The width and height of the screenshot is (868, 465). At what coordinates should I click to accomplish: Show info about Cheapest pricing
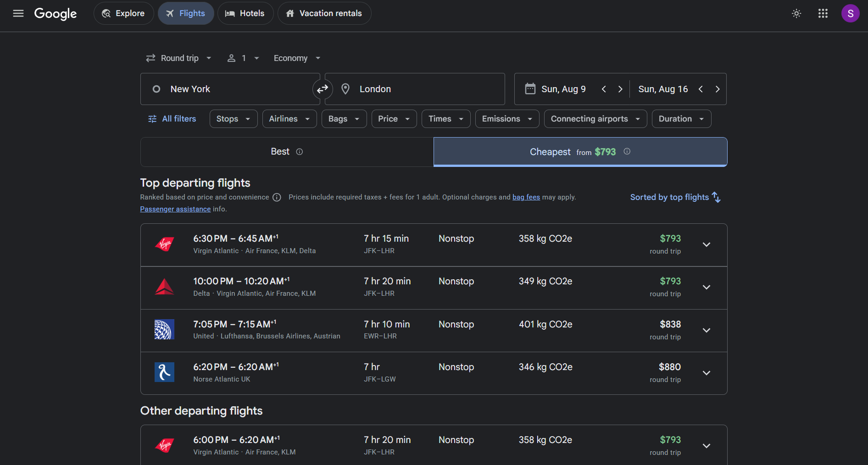(627, 151)
